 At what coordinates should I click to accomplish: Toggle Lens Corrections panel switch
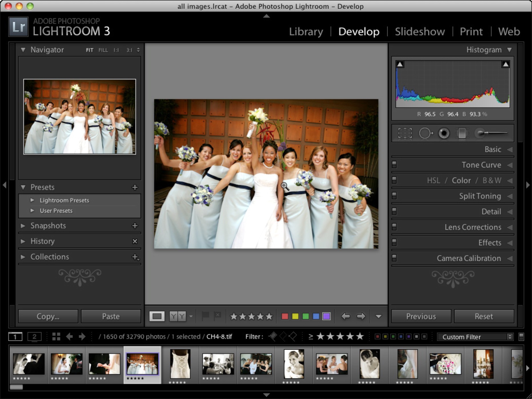[394, 227]
